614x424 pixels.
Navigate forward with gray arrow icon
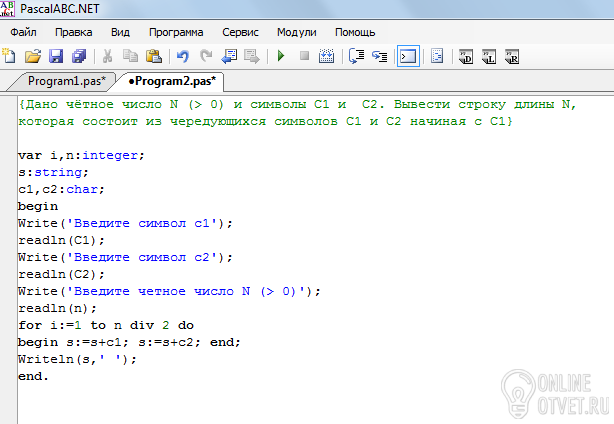[252, 56]
